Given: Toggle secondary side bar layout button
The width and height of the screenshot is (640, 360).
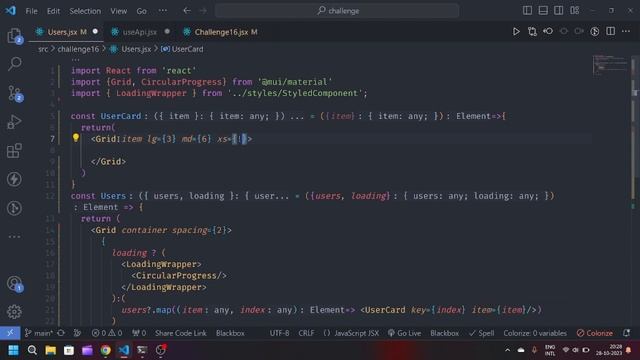Looking at the screenshot, I should [x=559, y=11].
